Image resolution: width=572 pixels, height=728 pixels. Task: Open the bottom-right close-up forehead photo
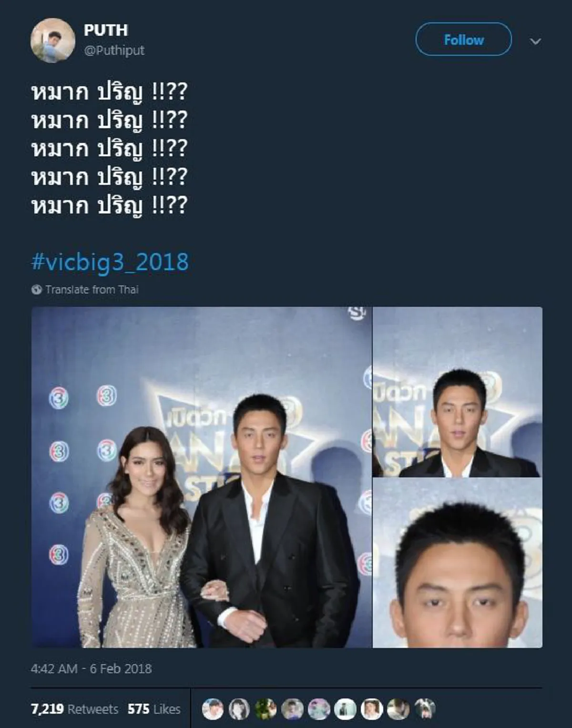point(458,563)
